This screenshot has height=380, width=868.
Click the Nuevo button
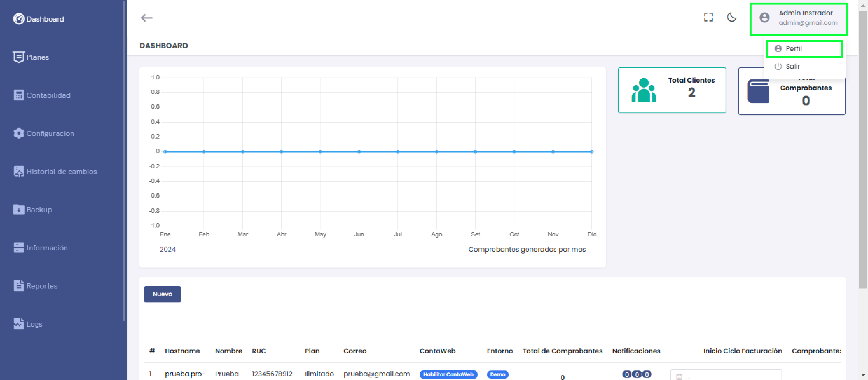pos(162,294)
